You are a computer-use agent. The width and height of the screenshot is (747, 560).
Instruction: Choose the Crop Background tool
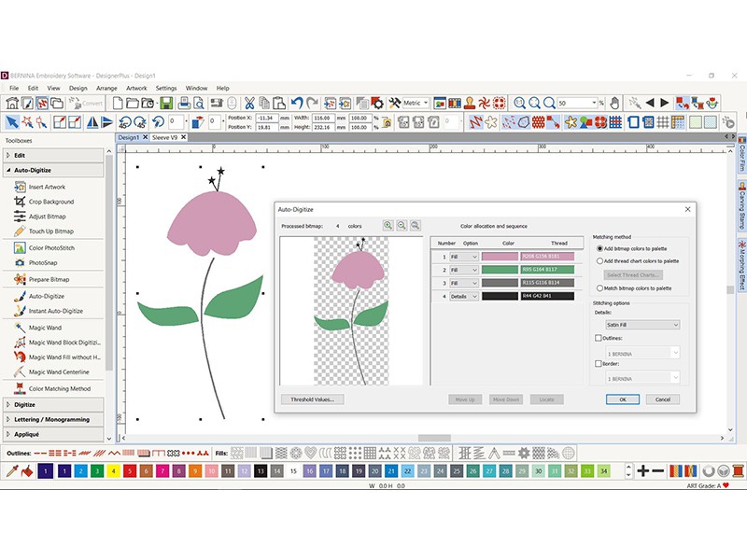[20, 202]
